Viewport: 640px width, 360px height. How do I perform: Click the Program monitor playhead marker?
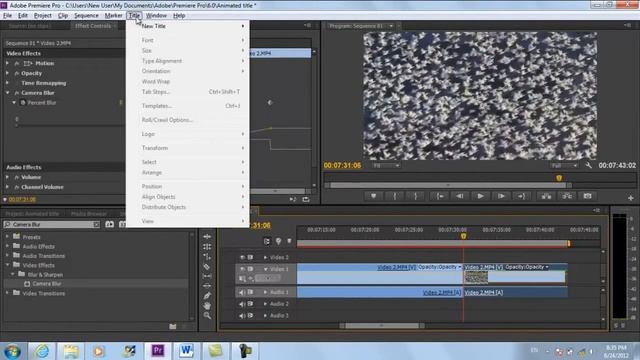pos(559,178)
